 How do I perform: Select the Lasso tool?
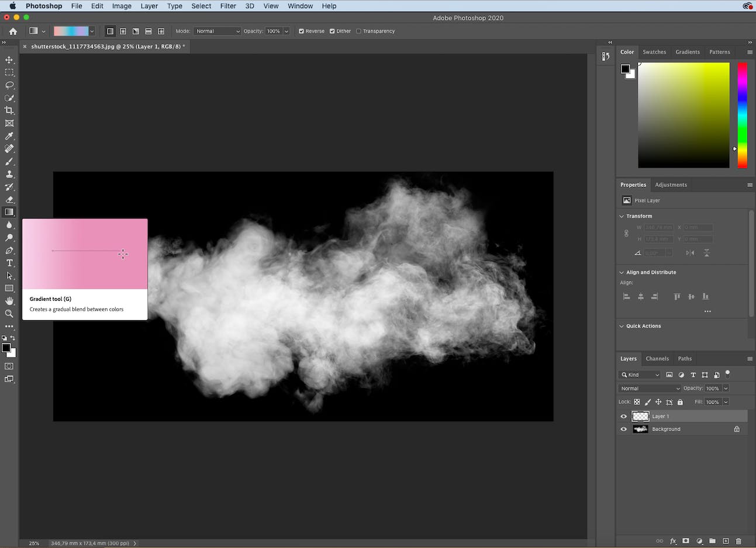(x=9, y=85)
